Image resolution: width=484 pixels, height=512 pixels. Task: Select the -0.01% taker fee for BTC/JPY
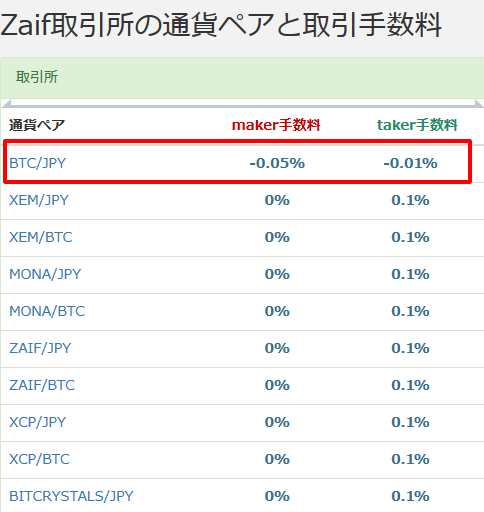[410, 163]
